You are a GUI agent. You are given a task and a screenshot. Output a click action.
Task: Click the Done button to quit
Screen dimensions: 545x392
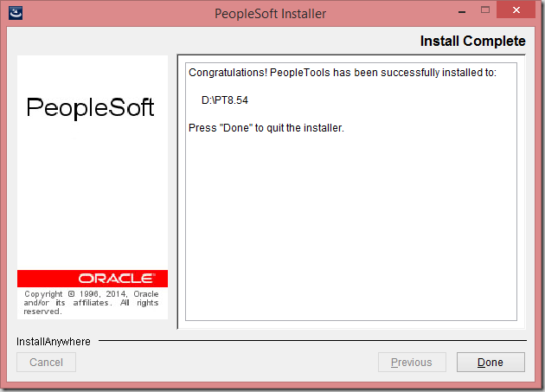coord(490,362)
